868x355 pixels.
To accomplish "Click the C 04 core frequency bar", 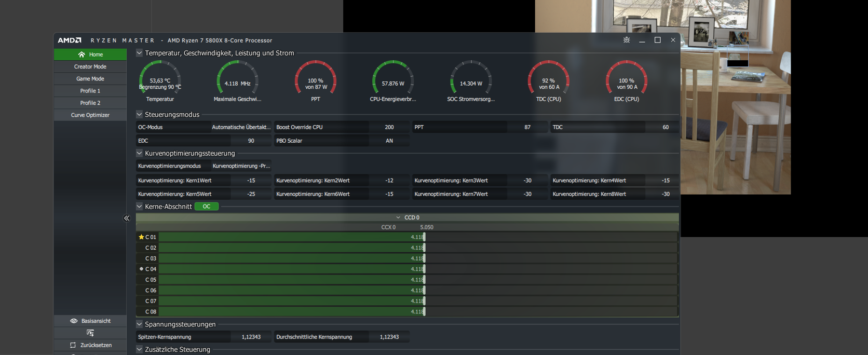I will click(x=418, y=269).
